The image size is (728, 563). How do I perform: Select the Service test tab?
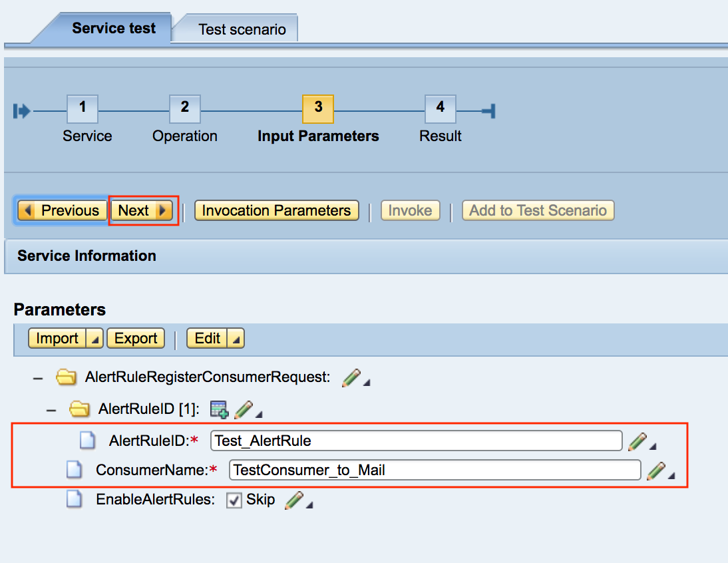113,29
